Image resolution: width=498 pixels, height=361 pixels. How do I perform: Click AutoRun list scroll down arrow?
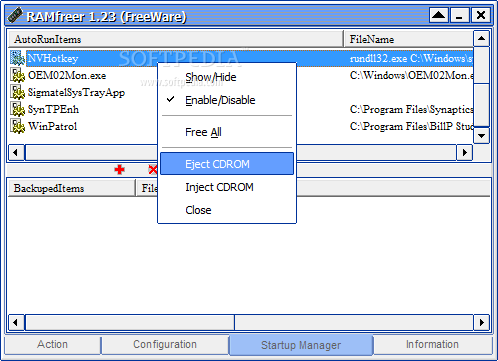coord(481,136)
